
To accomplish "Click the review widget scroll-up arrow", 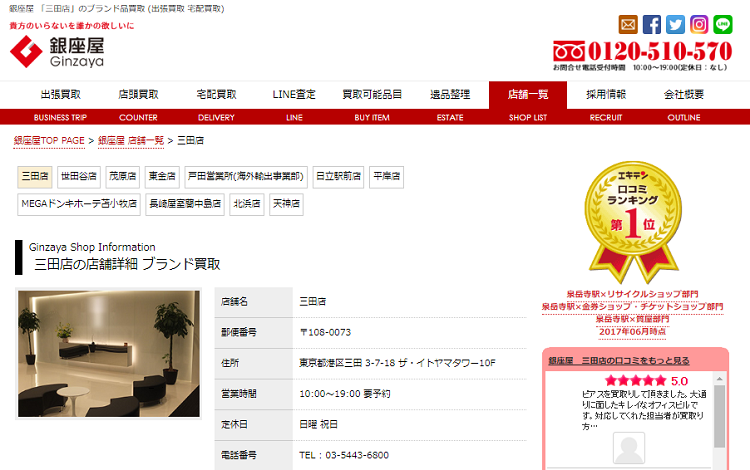I will pos(719,379).
